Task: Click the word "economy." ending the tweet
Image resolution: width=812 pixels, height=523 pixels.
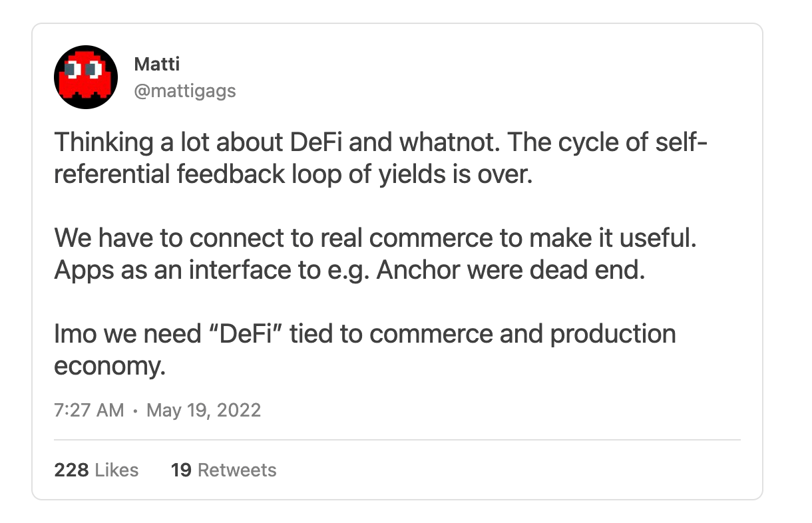Action: pyautogui.click(x=109, y=366)
